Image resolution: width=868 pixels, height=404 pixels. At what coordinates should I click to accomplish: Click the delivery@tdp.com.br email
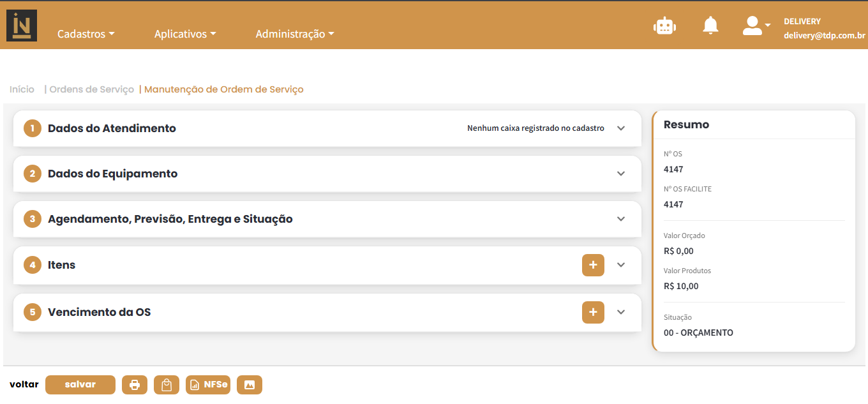click(825, 36)
